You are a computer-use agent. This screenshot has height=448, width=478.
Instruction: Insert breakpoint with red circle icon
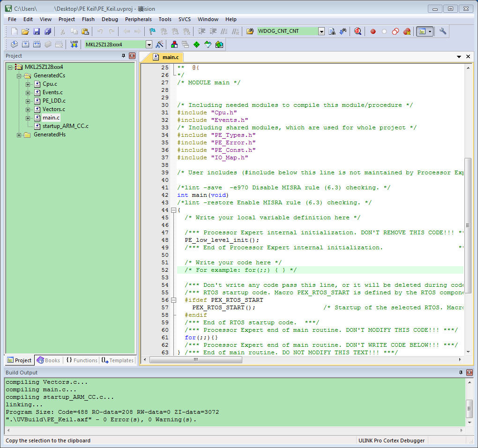tap(373, 31)
